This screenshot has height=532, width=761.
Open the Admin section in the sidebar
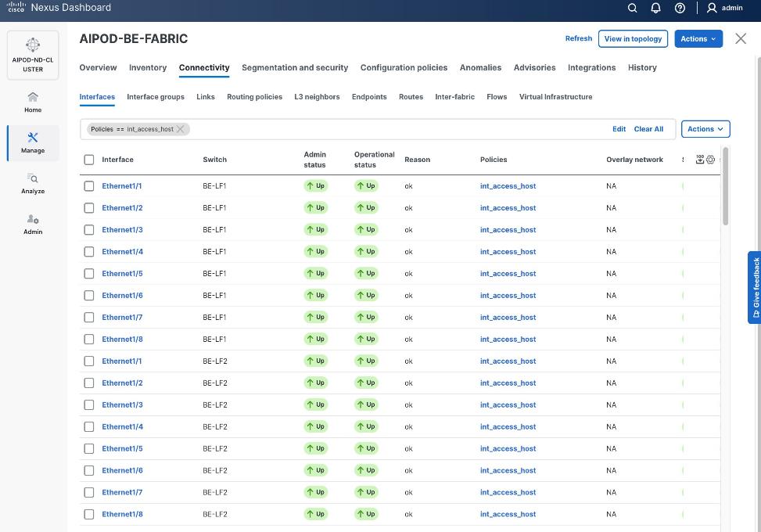33,224
